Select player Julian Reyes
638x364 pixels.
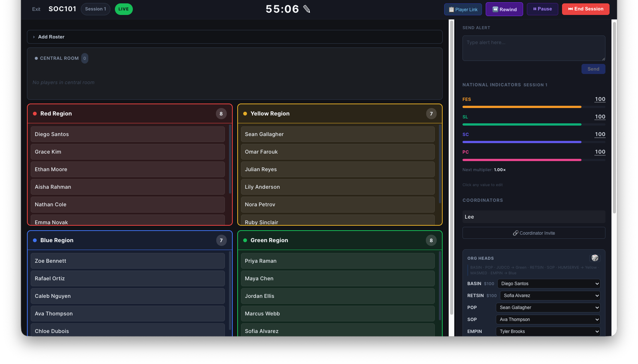click(338, 169)
